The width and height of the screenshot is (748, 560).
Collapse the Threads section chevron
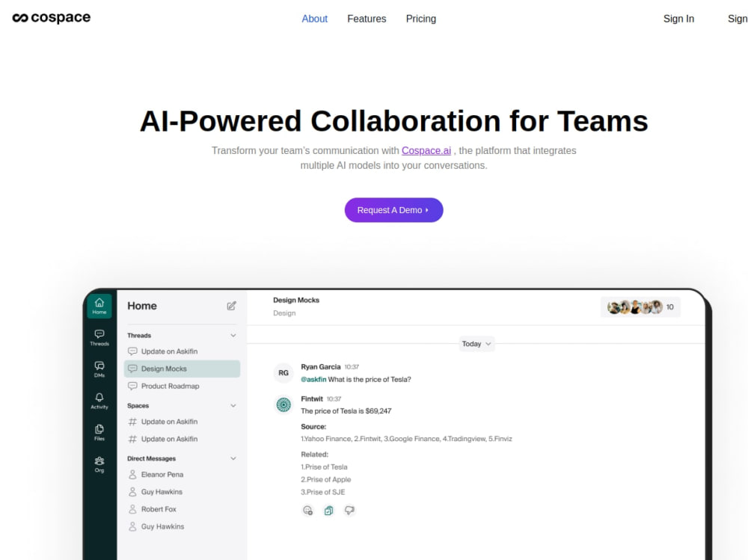click(x=233, y=336)
